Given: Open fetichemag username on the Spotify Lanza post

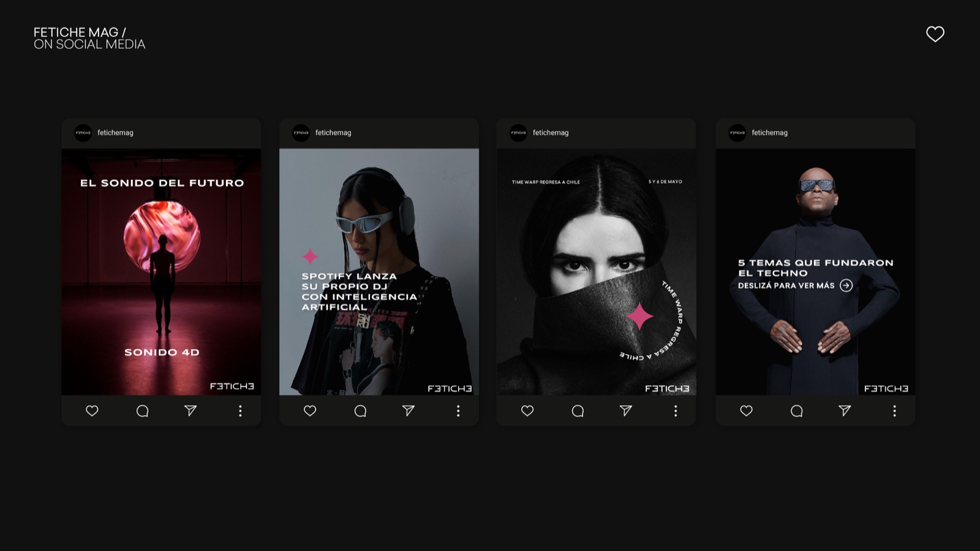Looking at the screenshot, I should coord(333,133).
